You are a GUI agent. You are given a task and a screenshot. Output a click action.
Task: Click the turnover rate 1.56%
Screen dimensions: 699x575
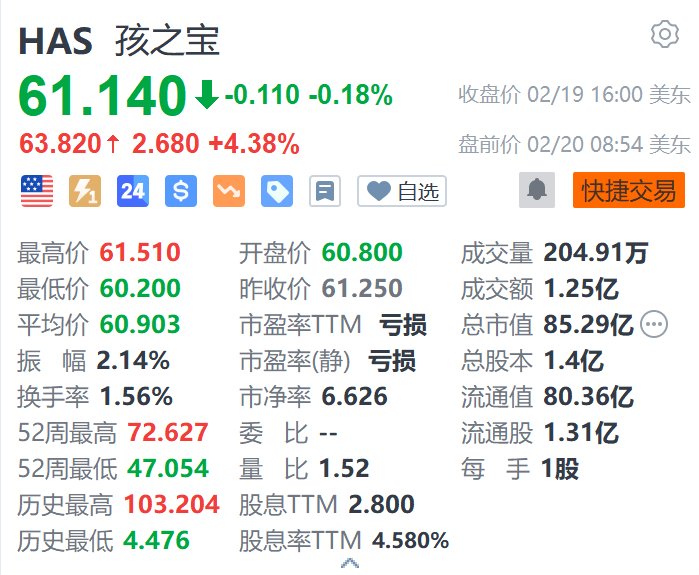[136, 396]
